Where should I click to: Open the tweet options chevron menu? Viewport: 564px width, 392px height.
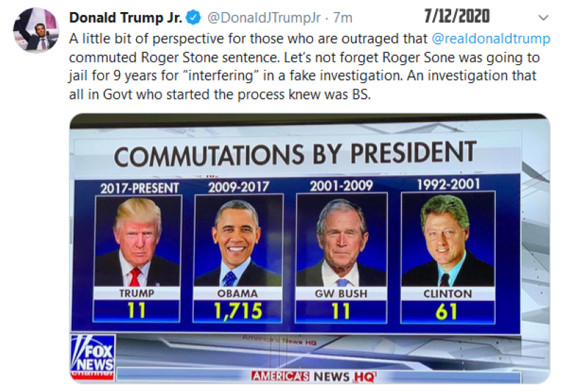tap(542, 17)
